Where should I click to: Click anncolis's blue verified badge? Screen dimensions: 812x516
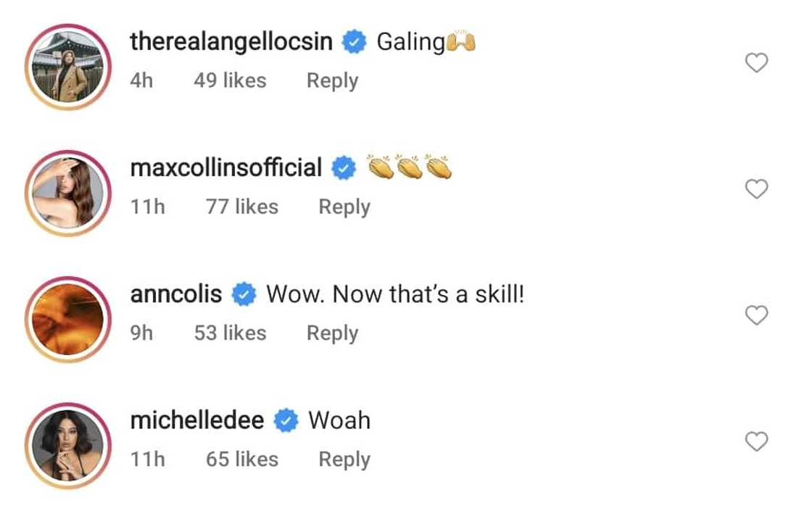(x=244, y=295)
